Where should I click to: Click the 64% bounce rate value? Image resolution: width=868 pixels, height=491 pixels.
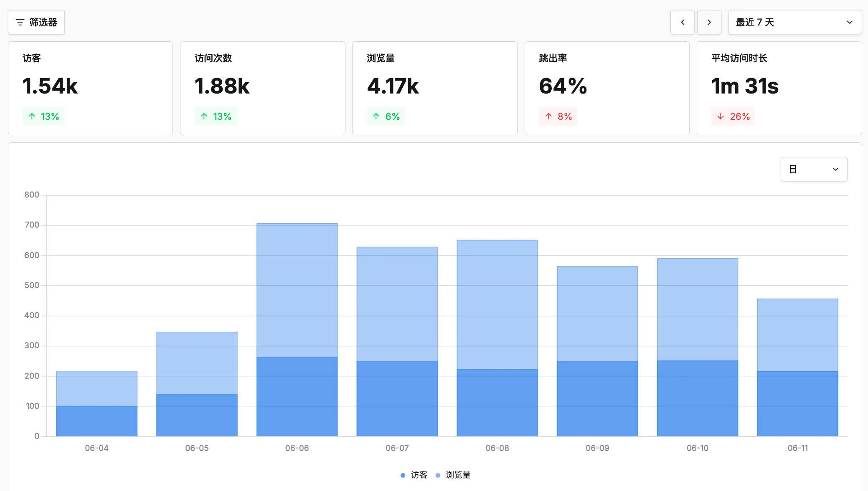point(563,86)
